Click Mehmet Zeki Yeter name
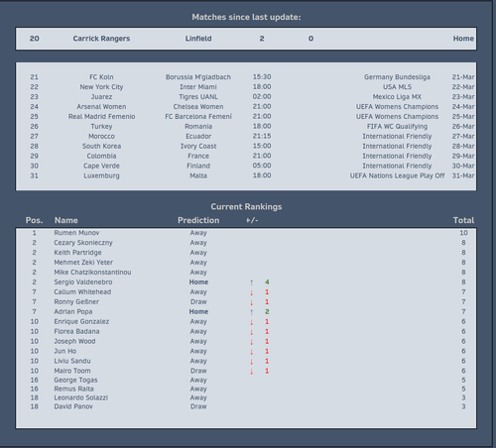The height and width of the screenshot is (448, 496). click(x=83, y=263)
